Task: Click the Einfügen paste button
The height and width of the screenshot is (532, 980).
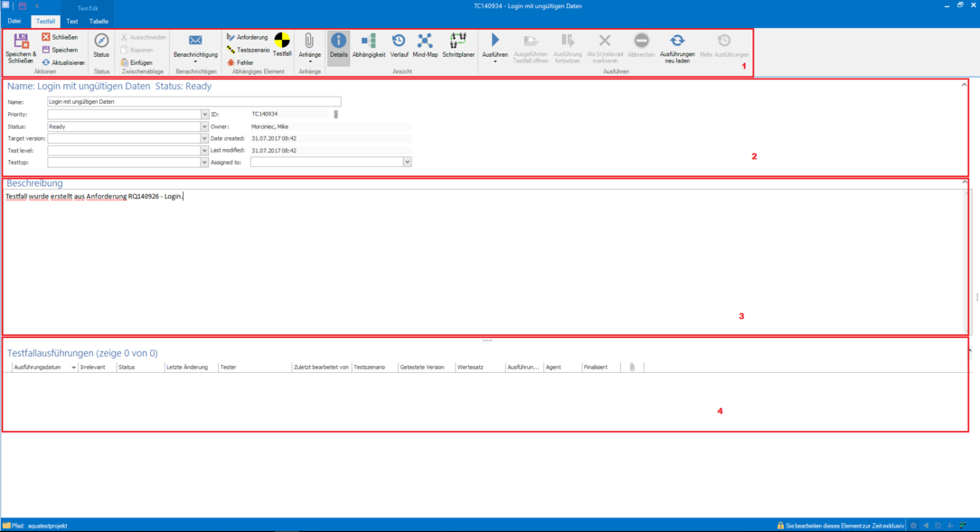Action: pos(137,62)
